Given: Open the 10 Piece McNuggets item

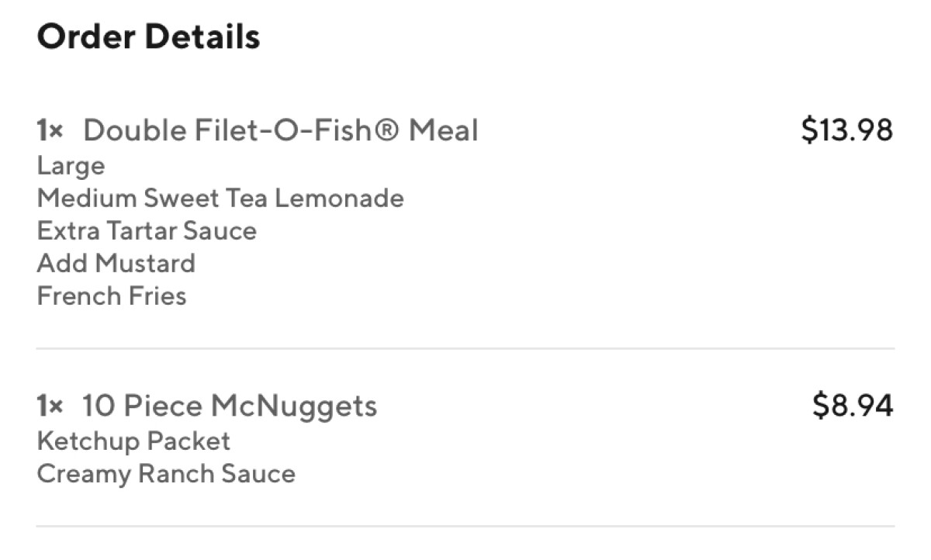Looking at the screenshot, I should pos(230,406).
